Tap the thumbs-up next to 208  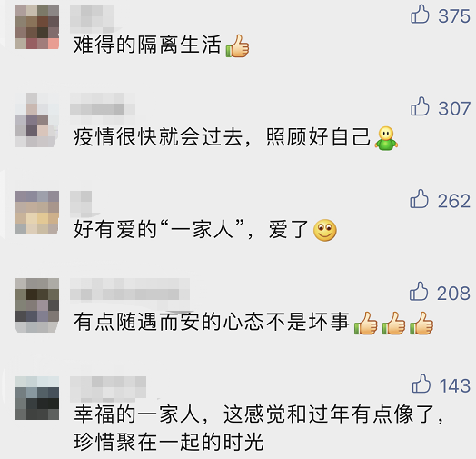[419, 291]
